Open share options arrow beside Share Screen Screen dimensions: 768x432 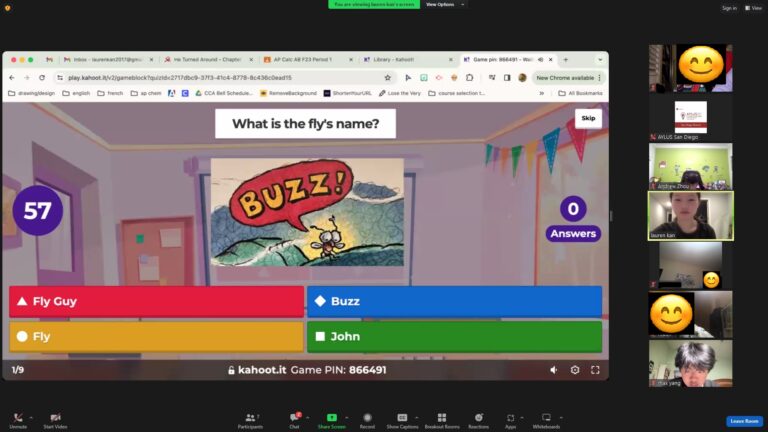347,418
